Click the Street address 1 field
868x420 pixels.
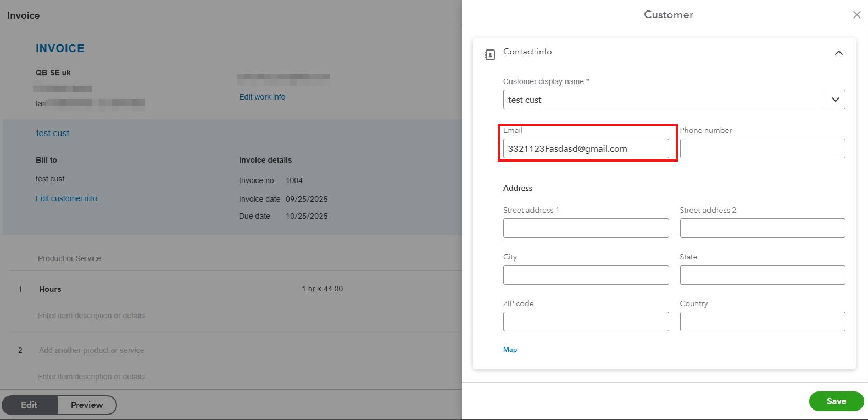(586, 228)
